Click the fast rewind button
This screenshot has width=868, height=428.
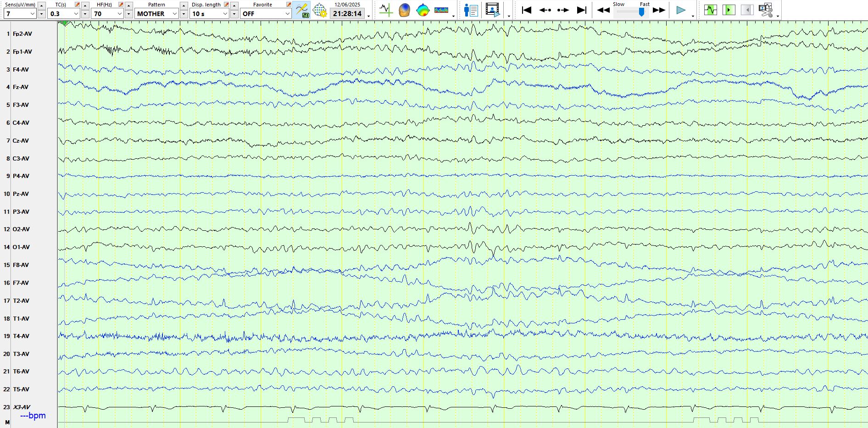[603, 10]
